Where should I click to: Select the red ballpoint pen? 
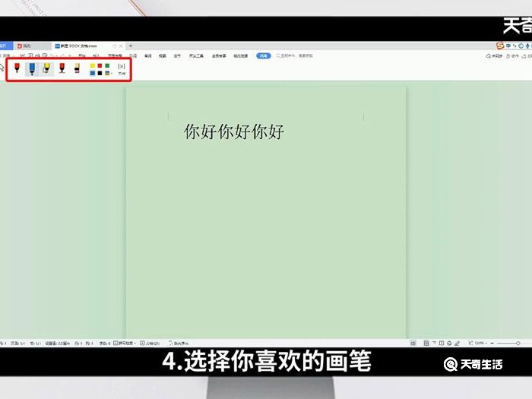tap(17, 68)
